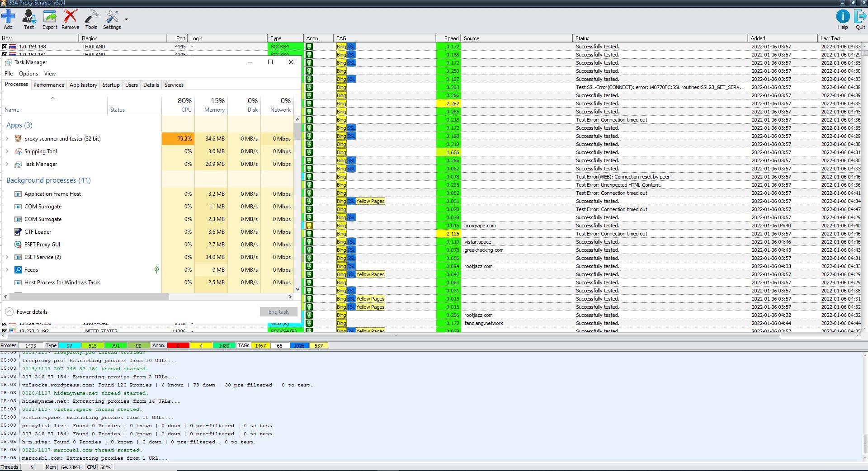This screenshot has width=868, height=471.
Task: Click the End task button
Action: click(x=278, y=312)
